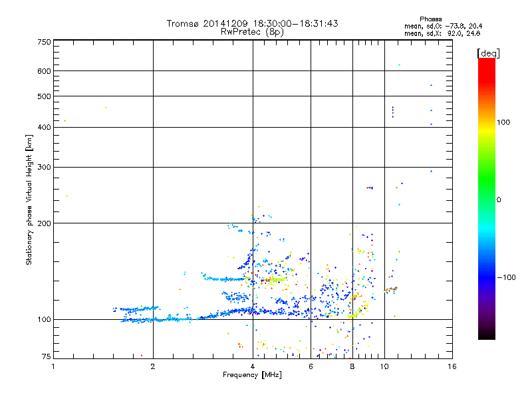The image size is (532, 399).
Task: Select the 'Phases' header text
Action: coord(430,19)
